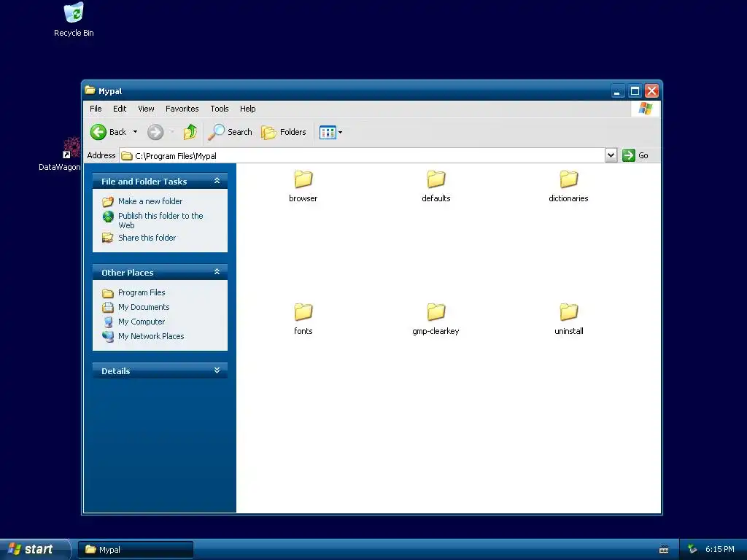
Task: Click the green Go arrow button
Action: 629,155
